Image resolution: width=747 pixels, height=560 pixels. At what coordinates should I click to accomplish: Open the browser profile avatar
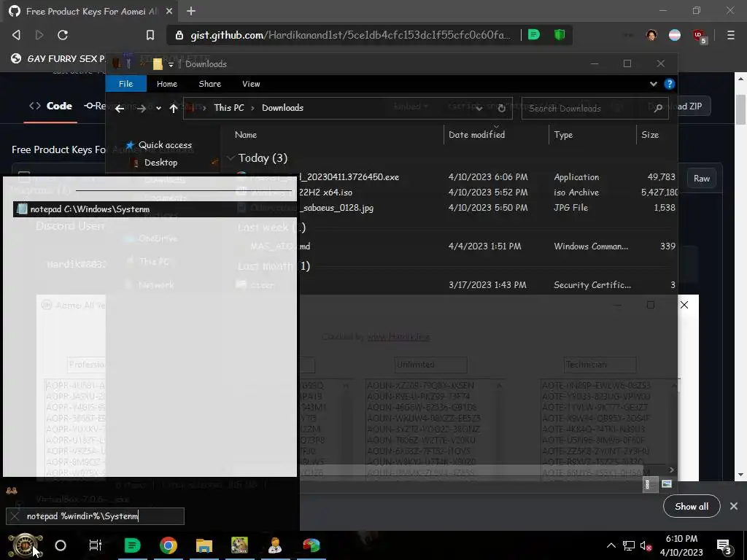tap(651, 35)
